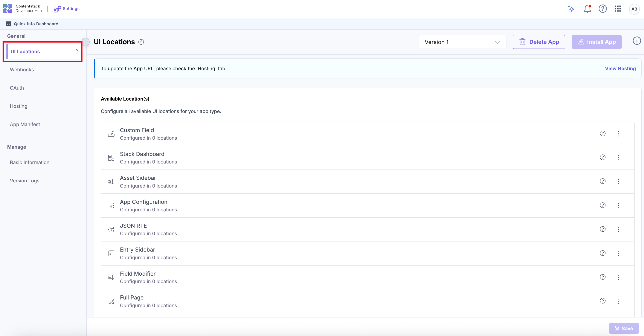The image size is (644, 336).
Task: Click the AI sparkle assistant icon
Action: [571, 9]
